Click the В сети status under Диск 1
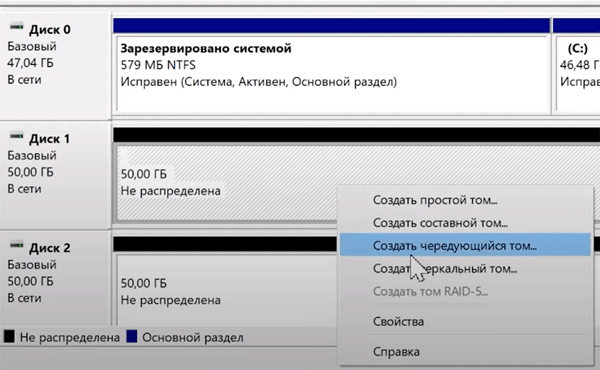The width and height of the screenshot is (600, 370). (x=24, y=189)
